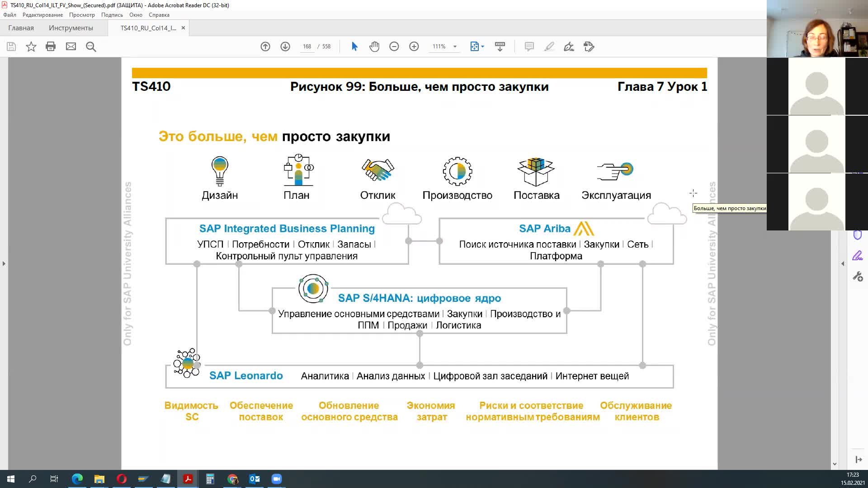This screenshot has width=868, height=488.
Task: Open the Просмотр menu
Action: click(x=82, y=15)
